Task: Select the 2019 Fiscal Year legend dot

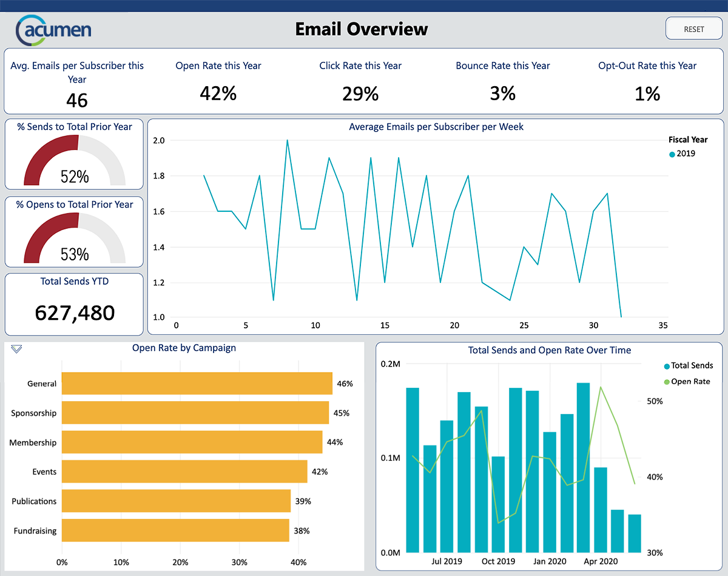Action: click(x=672, y=154)
